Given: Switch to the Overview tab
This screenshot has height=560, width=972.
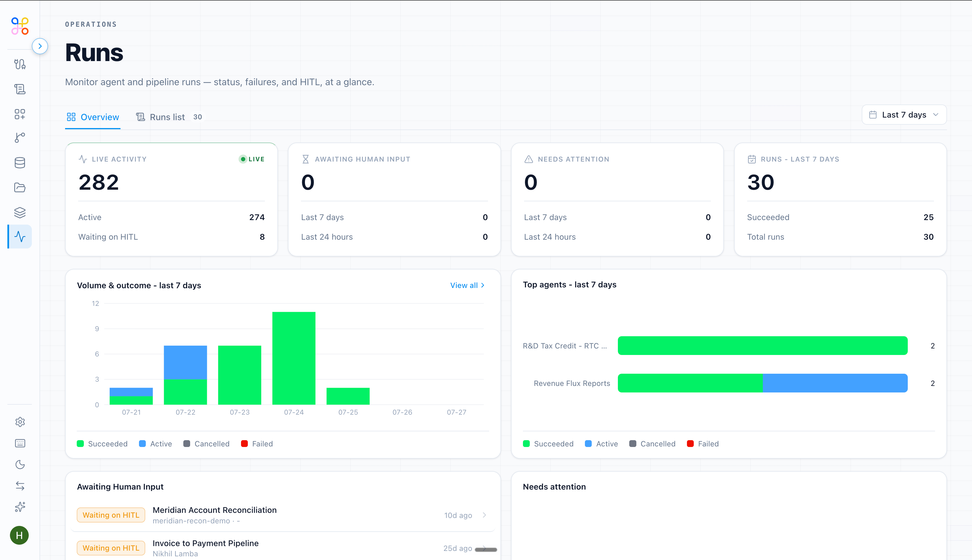Looking at the screenshot, I should point(93,117).
